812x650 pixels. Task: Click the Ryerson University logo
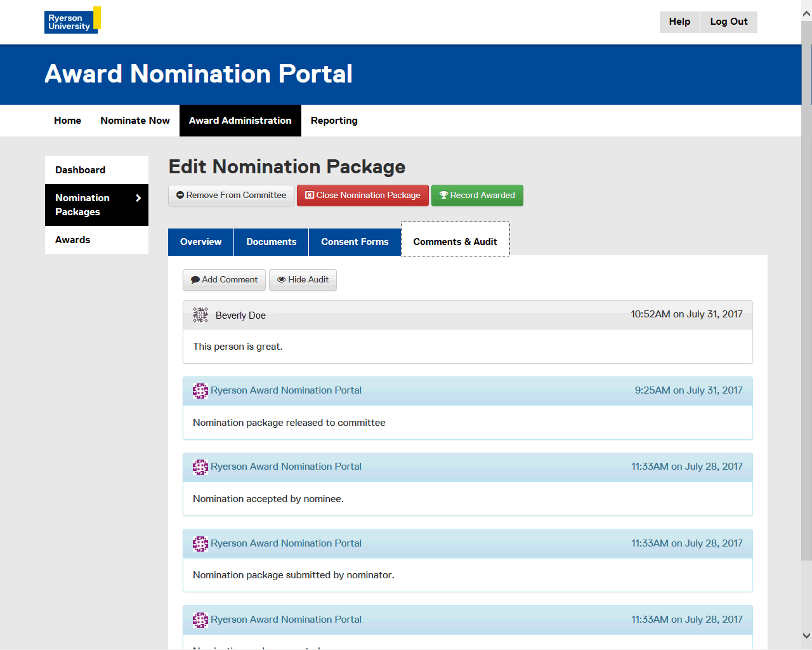(x=72, y=20)
